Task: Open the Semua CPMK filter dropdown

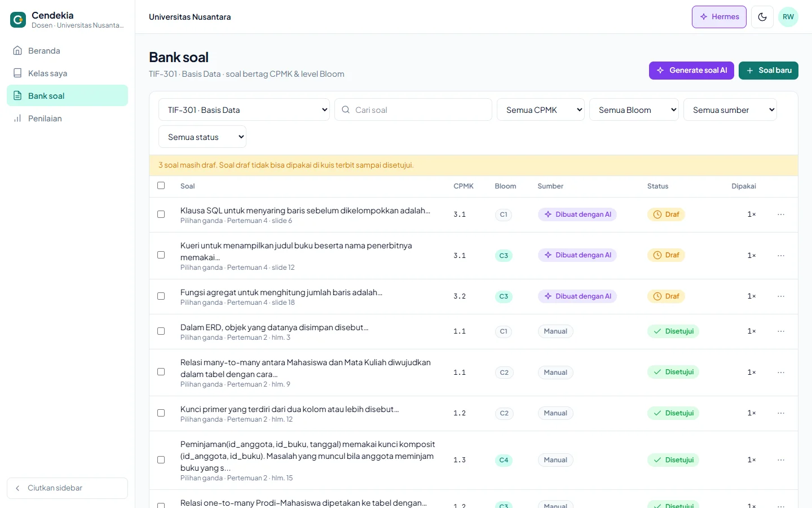Action: tap(541, 110)
